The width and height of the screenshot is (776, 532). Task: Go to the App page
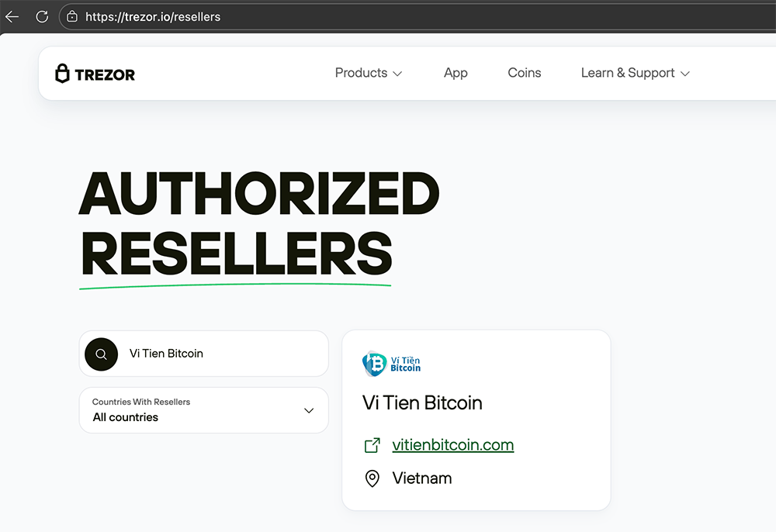tap(456, 73)
